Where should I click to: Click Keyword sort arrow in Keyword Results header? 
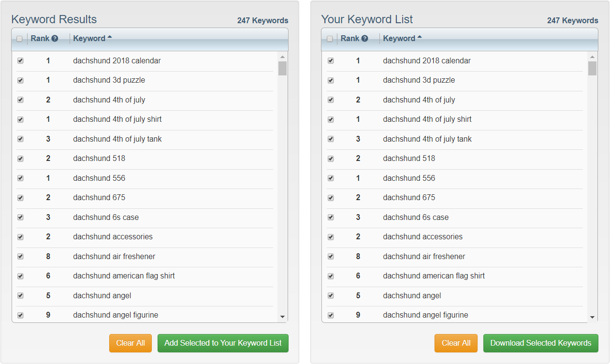[x=110, y=37]
